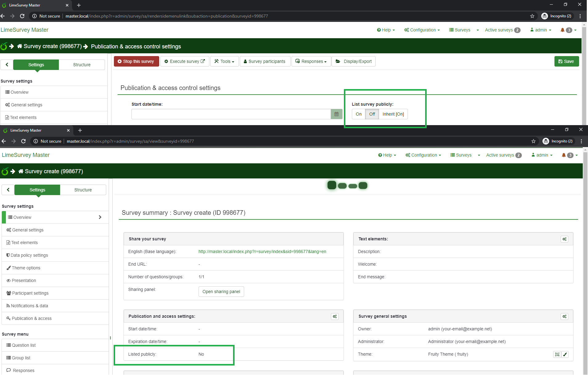Expand the Configuration menu in top window
Image resolution: width=588 pixels, height=376 pixels.
(422, 30)
